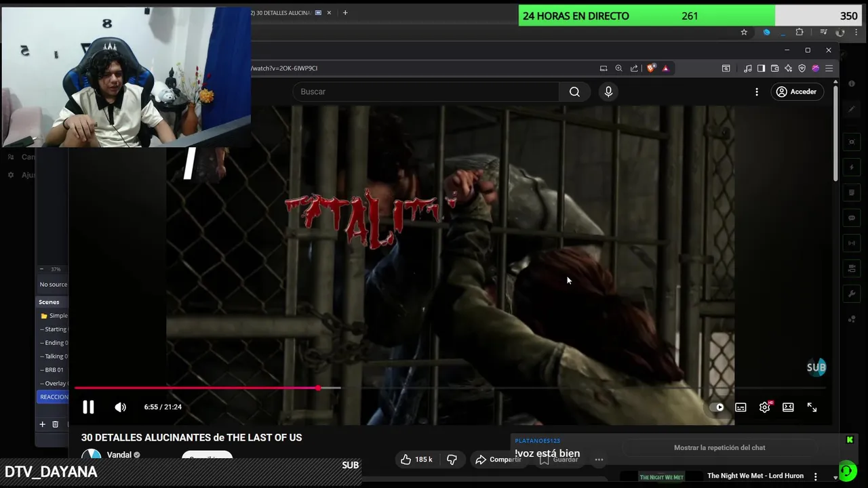The image size is (868, 488).
Task: Click the tab search toolbar icon
Action: click(726, 68)
